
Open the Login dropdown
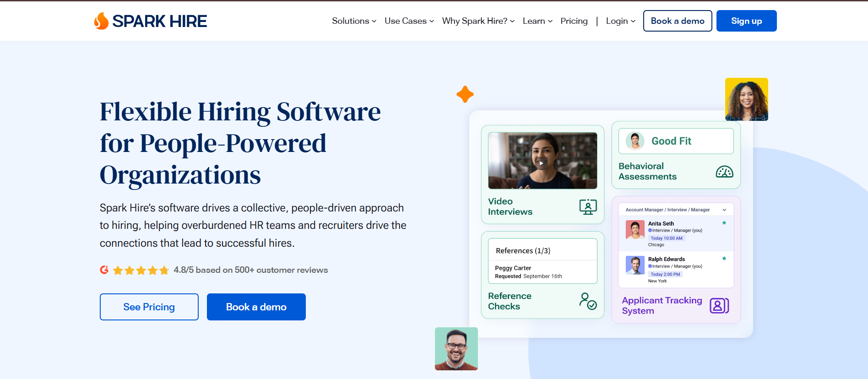coord(620,21)
